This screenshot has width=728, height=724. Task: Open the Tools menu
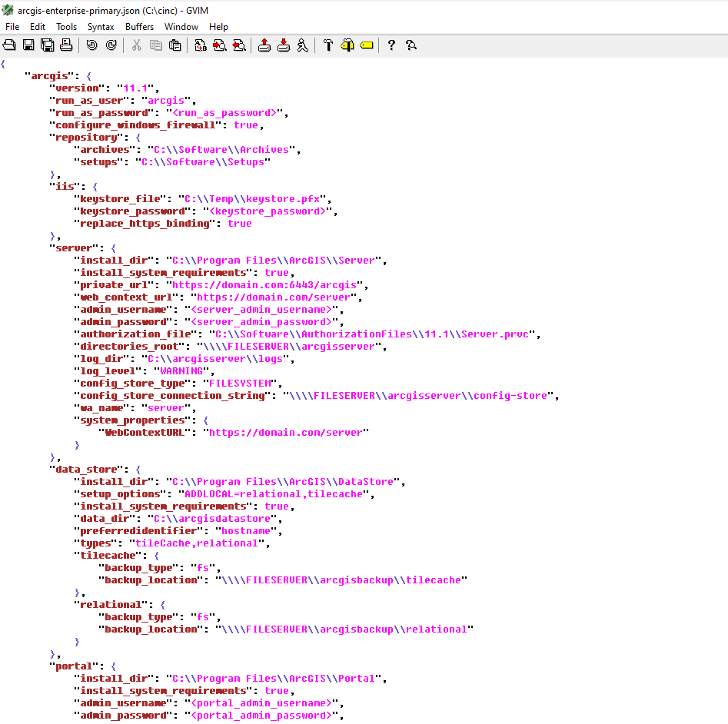[66, 27]
